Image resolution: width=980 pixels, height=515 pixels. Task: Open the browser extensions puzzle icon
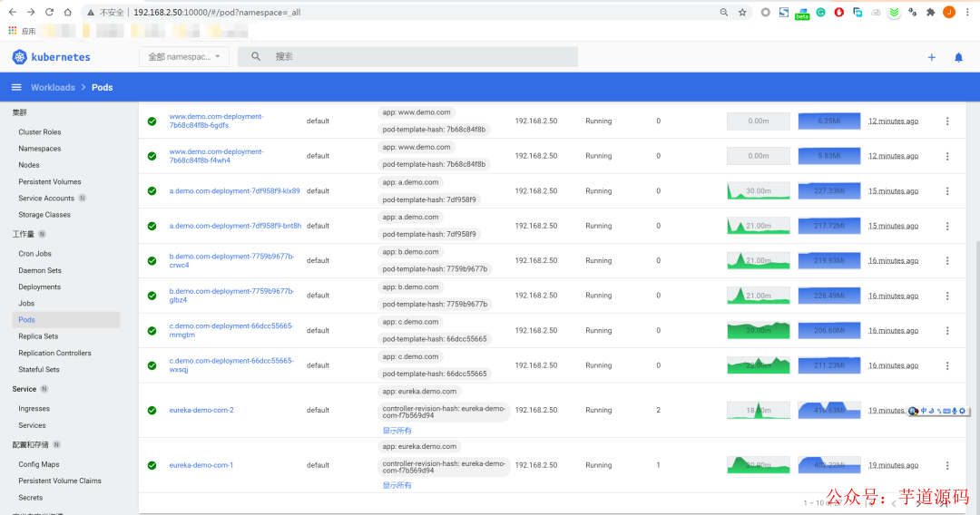pos(931,12)
